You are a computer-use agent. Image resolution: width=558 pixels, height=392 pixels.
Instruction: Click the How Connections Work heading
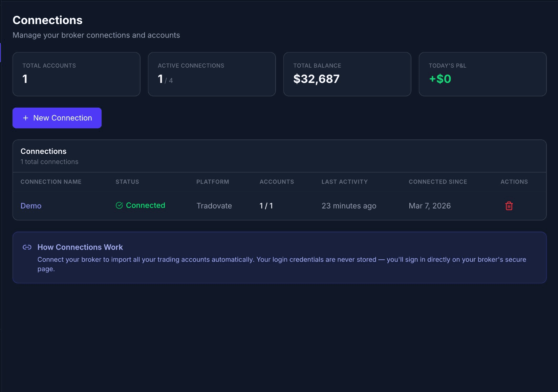(x=80, y=247)
